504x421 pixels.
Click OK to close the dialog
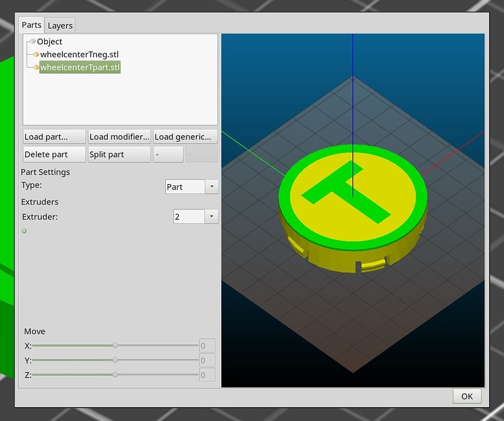click(467, 396)
